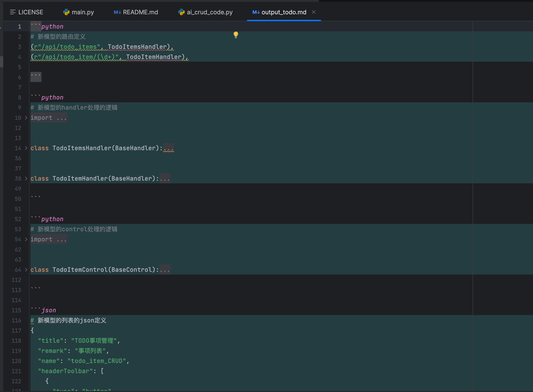Viewport: 533px width, 392px height.
Task: Switch to the LICENSE tab
Action: [31, 12]
